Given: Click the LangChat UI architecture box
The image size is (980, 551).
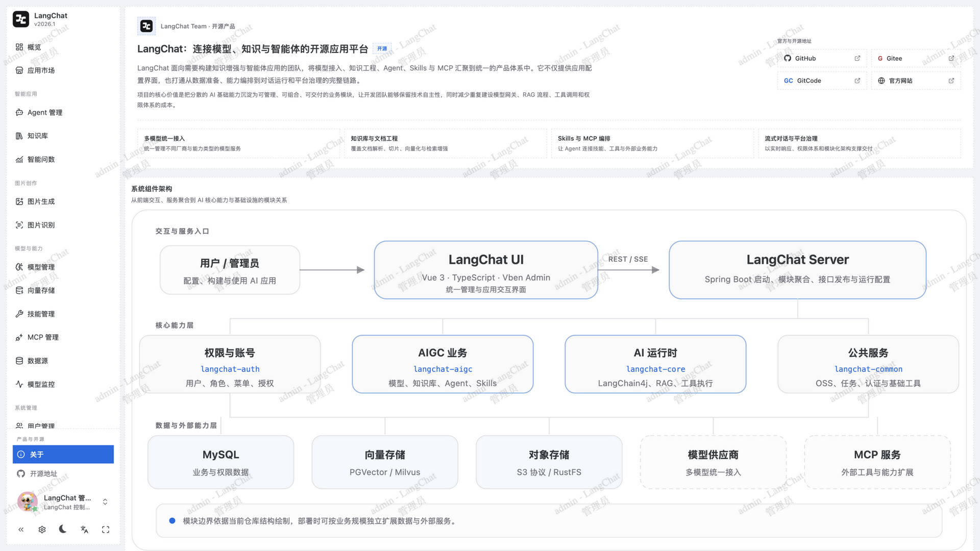Looking at the screenshot, I should point(486,270).
